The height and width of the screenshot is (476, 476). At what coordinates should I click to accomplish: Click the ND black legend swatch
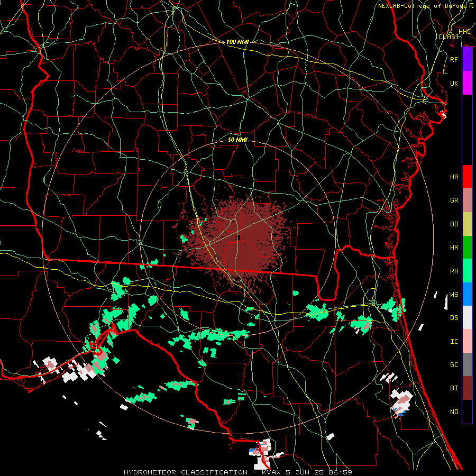pos(467,411)
